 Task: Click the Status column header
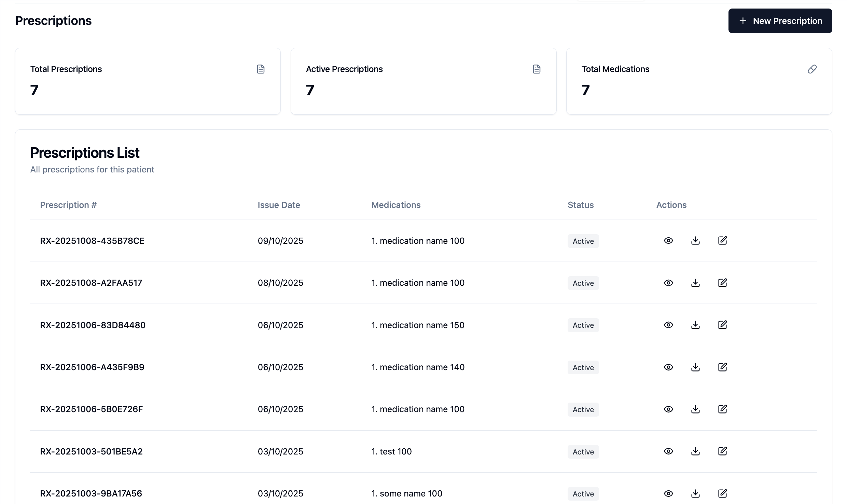tap(581, 205)
